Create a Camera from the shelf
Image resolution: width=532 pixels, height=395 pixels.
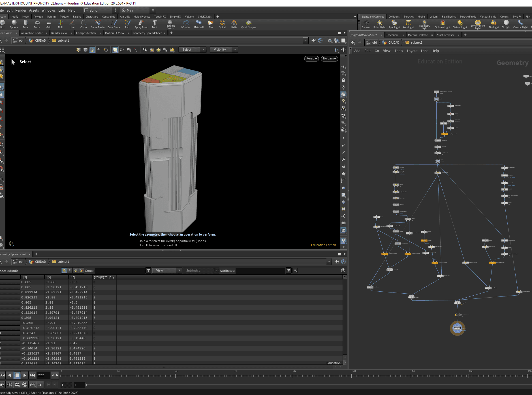[366, 24]
